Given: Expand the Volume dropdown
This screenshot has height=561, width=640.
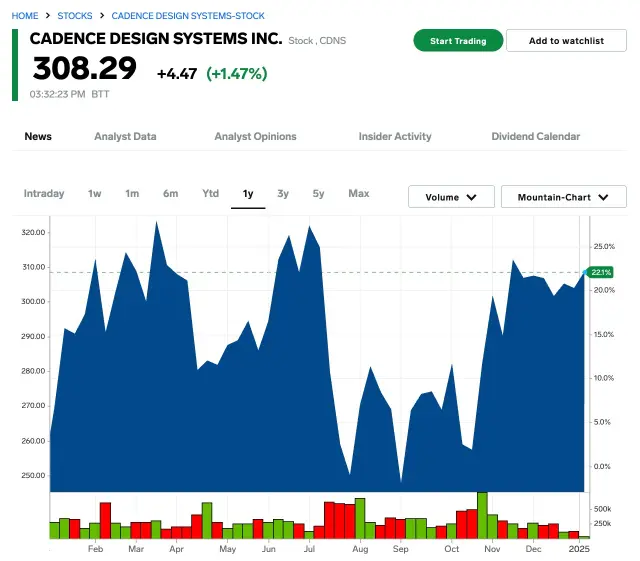Looking at the screenshot, I should click(451, 197).
